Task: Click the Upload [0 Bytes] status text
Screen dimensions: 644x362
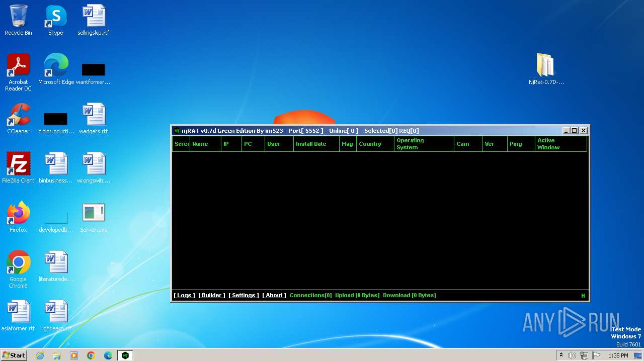Action: point(357,296)
